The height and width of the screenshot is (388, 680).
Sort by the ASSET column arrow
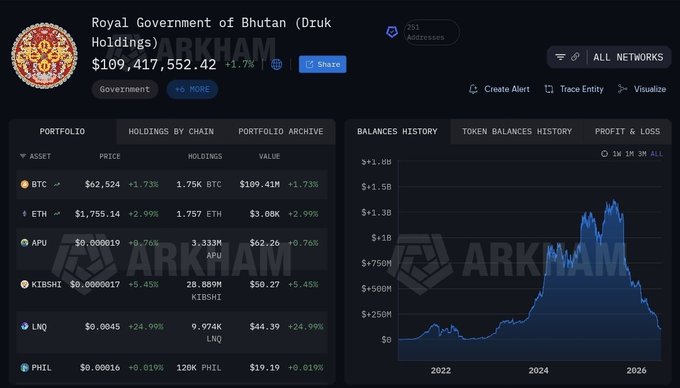(x=23, y=156)
